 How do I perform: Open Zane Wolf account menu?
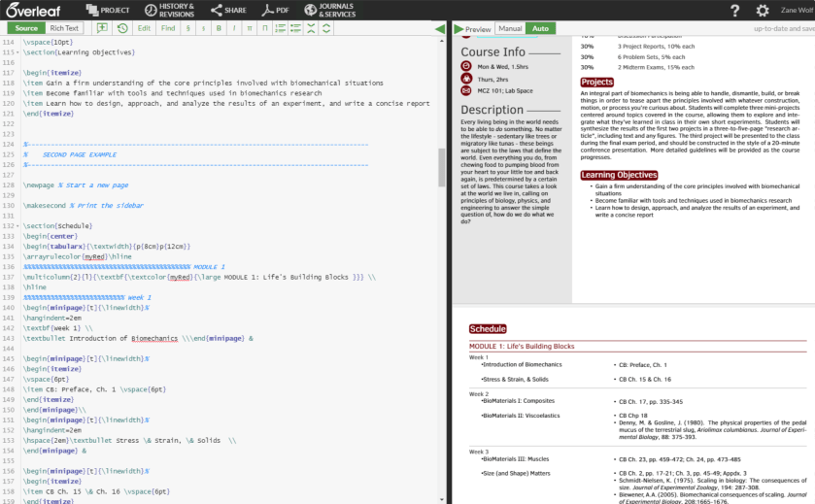click(x=795, y=10)
